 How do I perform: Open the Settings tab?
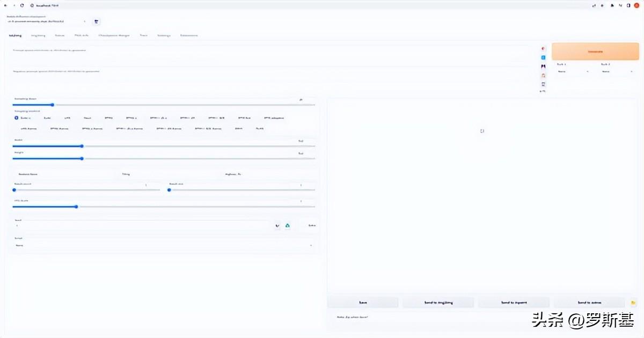pyautogui.click(x=164, y=35)
